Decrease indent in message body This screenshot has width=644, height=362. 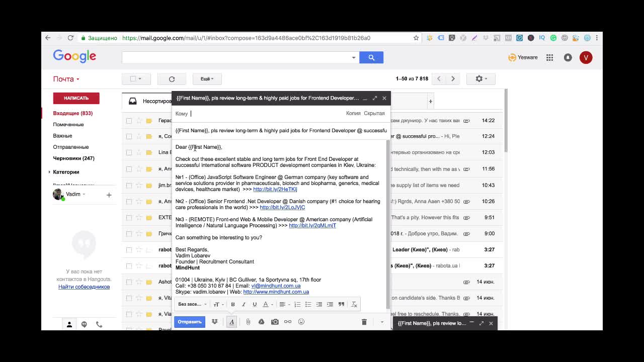(319, 304)
